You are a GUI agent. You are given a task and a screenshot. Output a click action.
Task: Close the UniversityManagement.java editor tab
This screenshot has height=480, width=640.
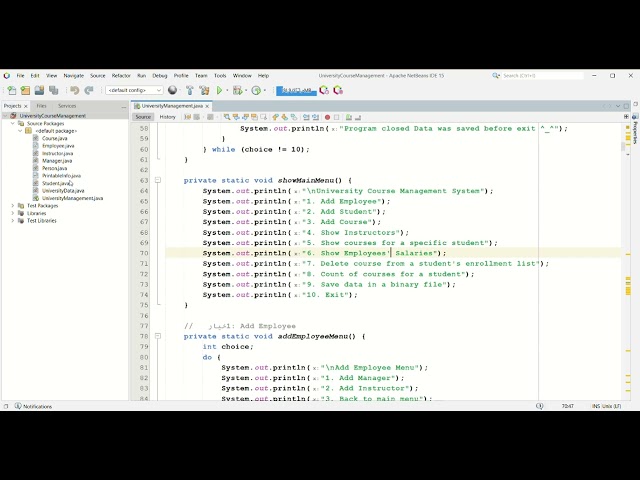[x=207, y=106]
